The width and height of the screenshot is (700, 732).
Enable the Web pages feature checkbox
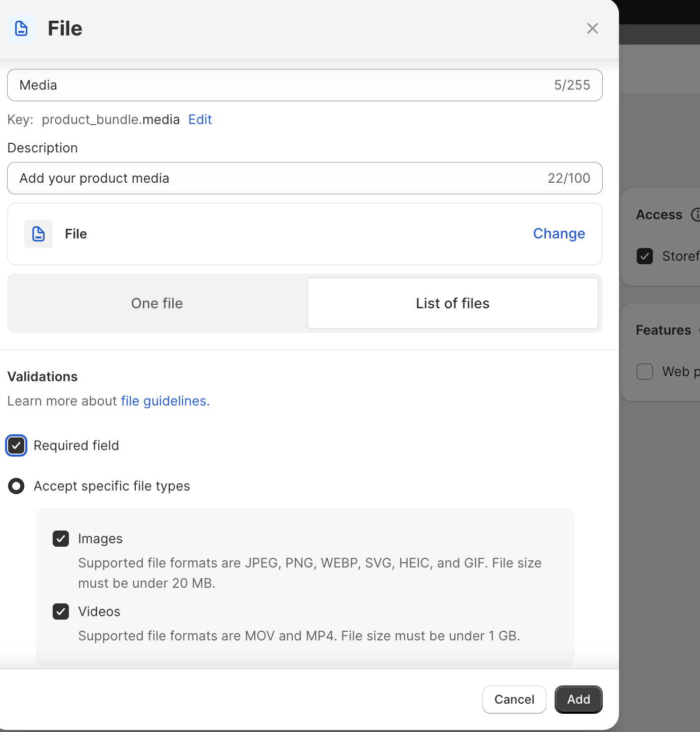pos(644,371)
